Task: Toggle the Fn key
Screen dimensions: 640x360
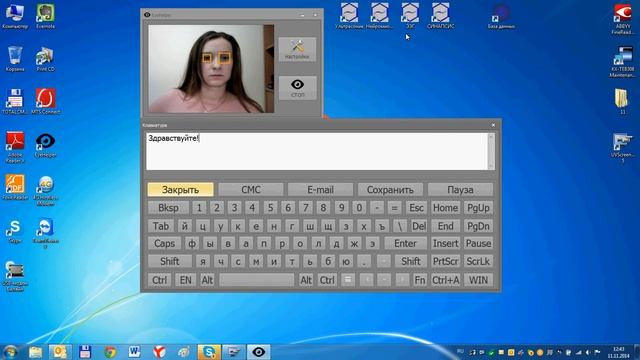Action: [x=420, y=280]
